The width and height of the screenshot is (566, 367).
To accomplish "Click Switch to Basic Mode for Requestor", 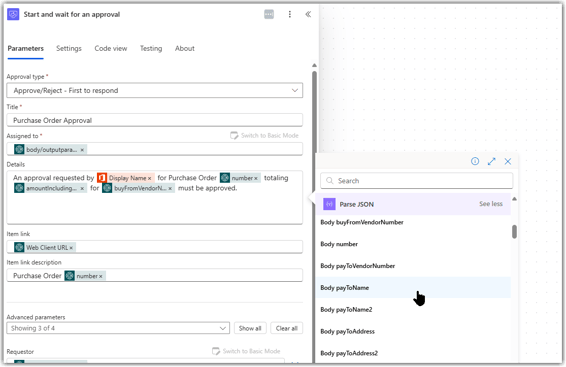I will coord(246,351).
